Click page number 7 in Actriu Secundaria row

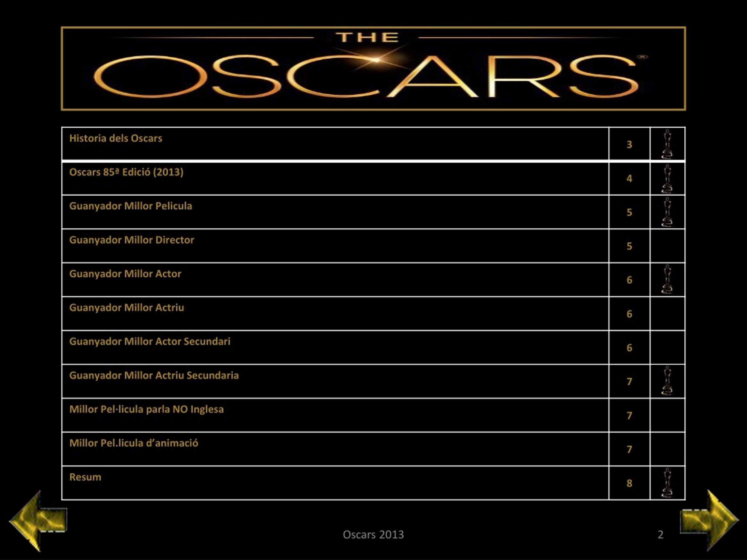pos(629,381)
